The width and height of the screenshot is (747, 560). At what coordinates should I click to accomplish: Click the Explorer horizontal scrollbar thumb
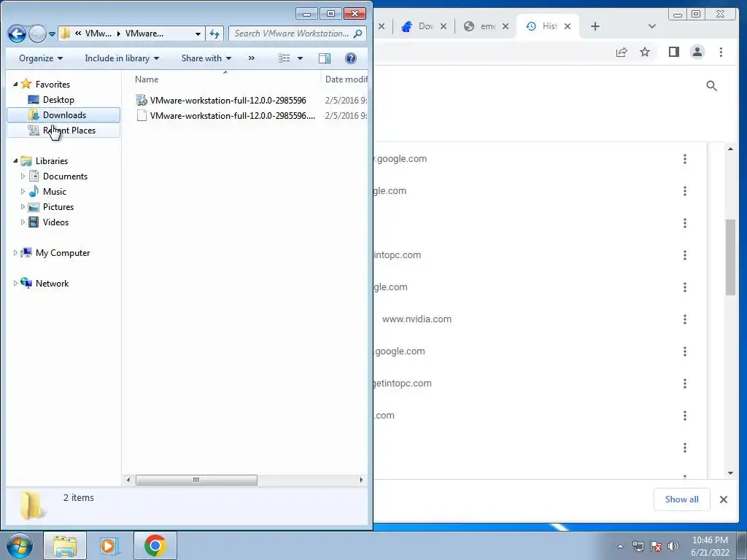[196, 480]
